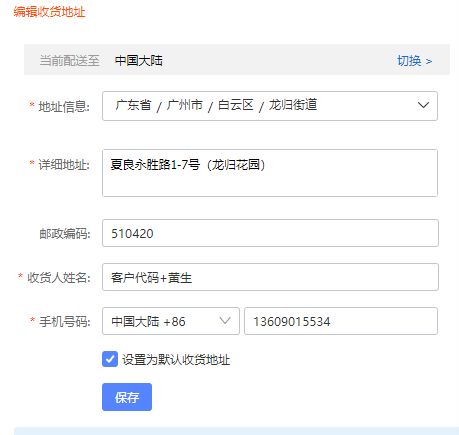Click the 设置为默认收货地址 label text
Viewport: 459px width, 435px height.
point(176,360)
